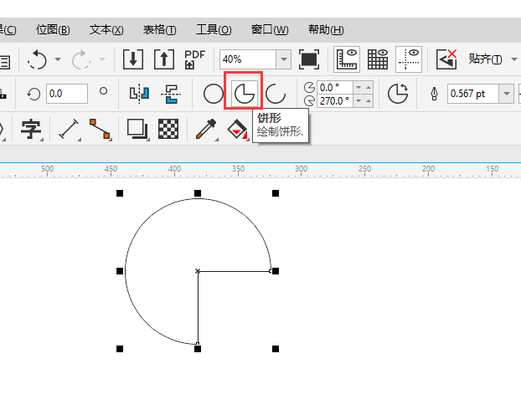The height and width of the screenshot is (420, 521).
Task: Click the Change direction button
Action: 398,93
